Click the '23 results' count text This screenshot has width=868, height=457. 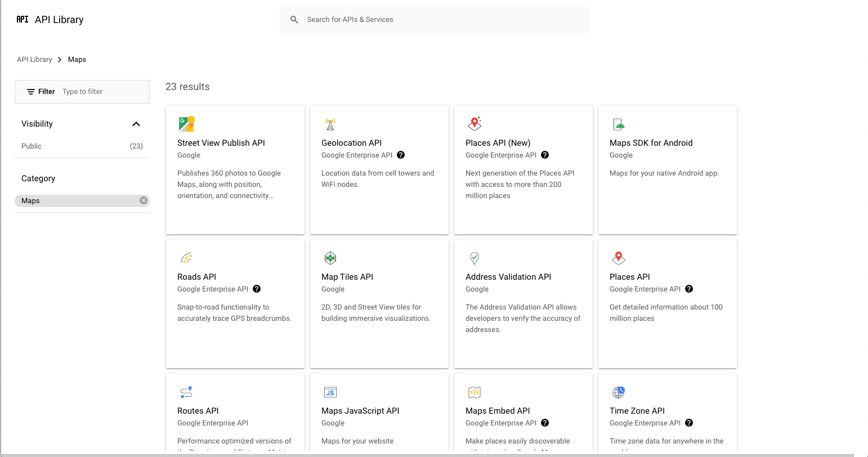187,87
